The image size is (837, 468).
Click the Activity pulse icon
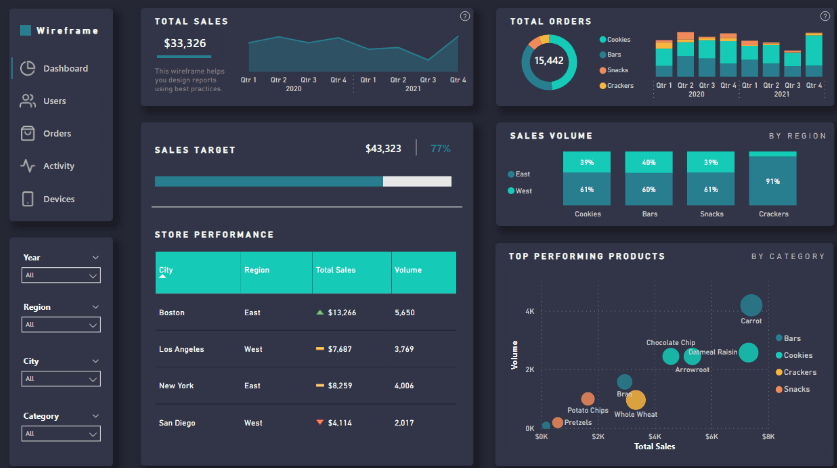tap(28, 166)
